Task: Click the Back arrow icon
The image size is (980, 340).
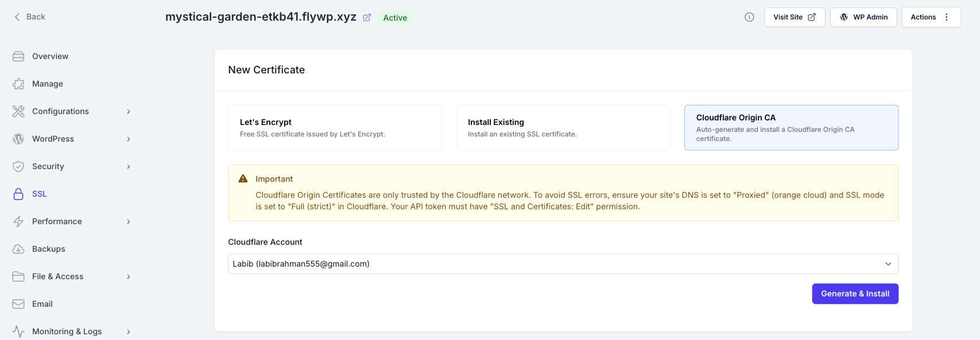Action: point(17,17)
